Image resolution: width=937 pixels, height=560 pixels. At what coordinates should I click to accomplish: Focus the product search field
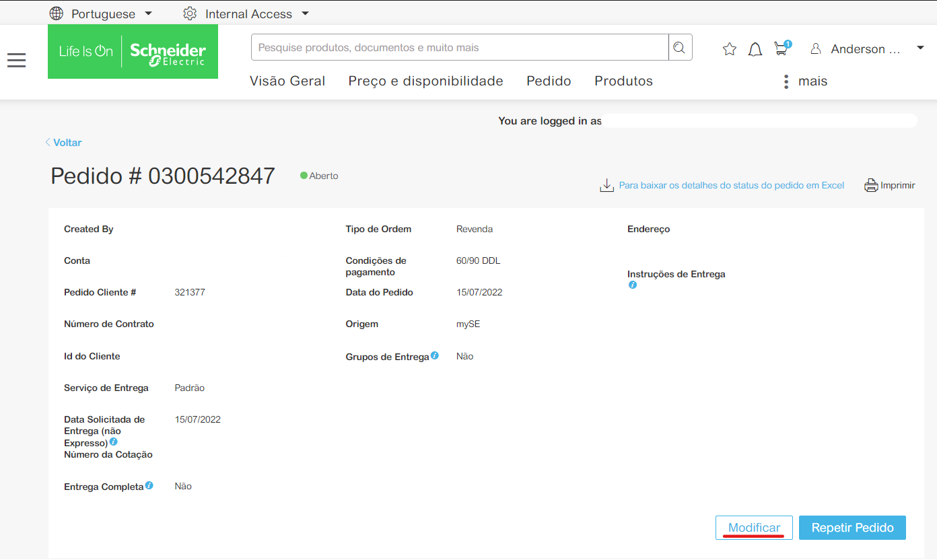point(460,47)
